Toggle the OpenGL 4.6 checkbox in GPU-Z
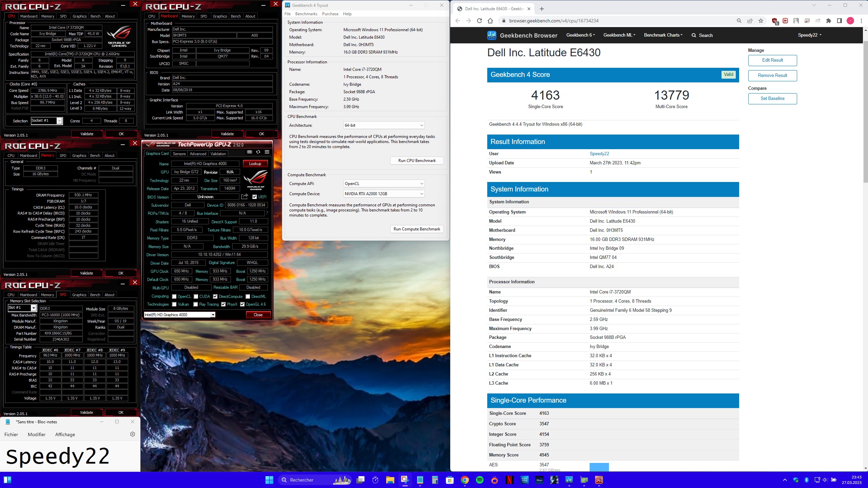 (x=242, y=304)
